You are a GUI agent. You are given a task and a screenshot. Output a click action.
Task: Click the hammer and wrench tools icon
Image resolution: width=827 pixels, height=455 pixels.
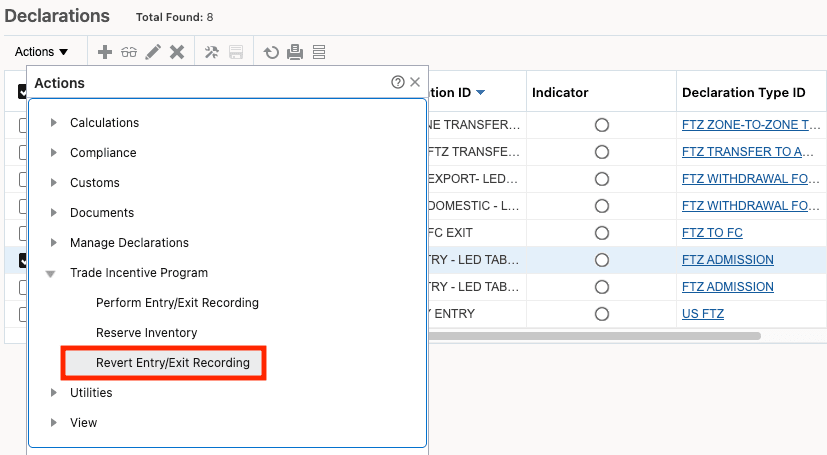coord(212,52)
